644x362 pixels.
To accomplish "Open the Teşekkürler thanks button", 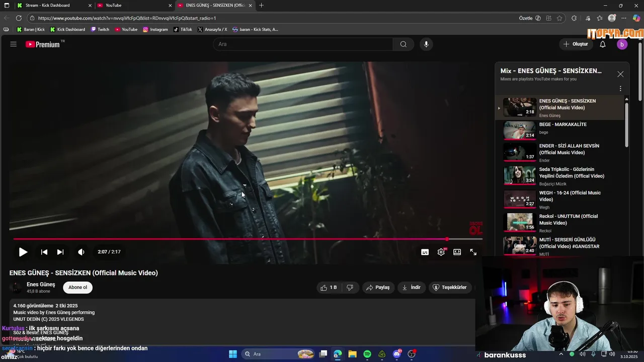I will tap(450, 288).
